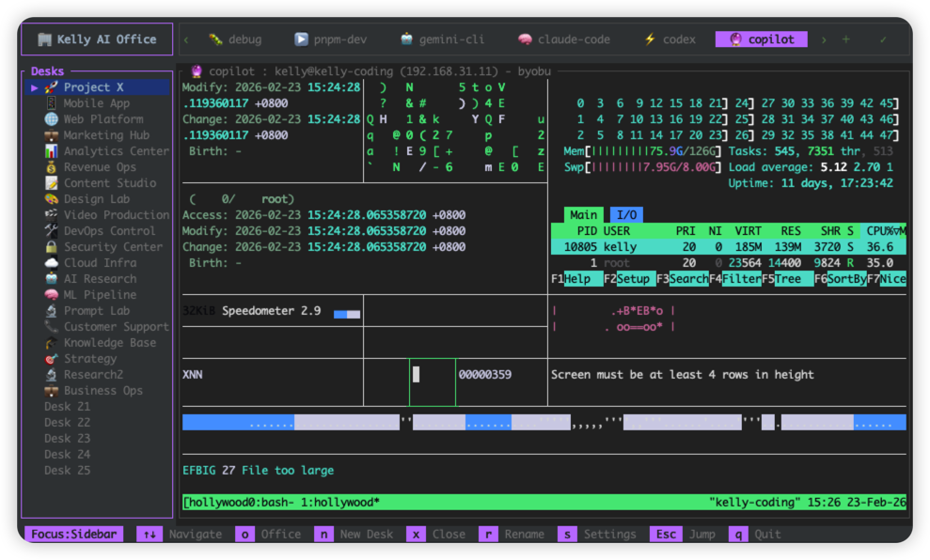Screen dimensions: 930x560
Task: Click the arrow marker next to Project X
Action: tap(35, 87)
